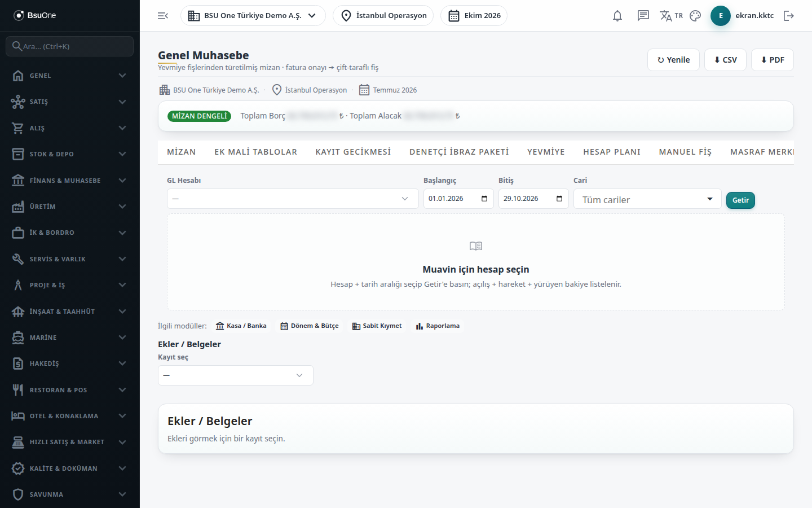Screen dimensions: 812x508
Task: Click the Getir button
Action: [x=740, y=200]
